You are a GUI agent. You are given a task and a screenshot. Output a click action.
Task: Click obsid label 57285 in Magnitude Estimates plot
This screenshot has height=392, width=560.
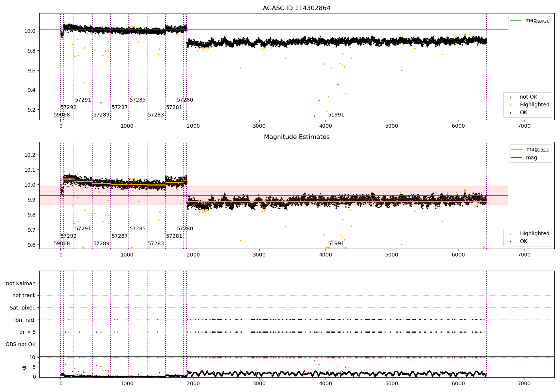click(138, 229)
